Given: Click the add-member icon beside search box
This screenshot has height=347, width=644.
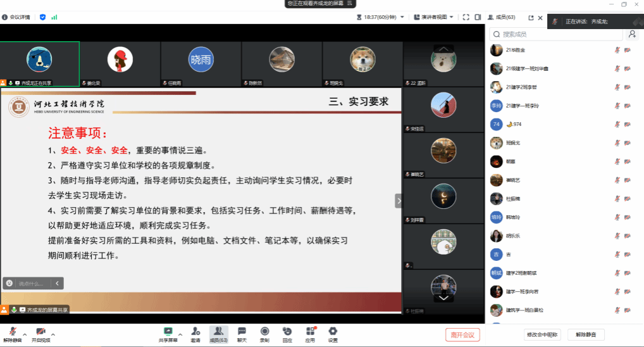Looking at the screenshot, I should coord(631,34).
